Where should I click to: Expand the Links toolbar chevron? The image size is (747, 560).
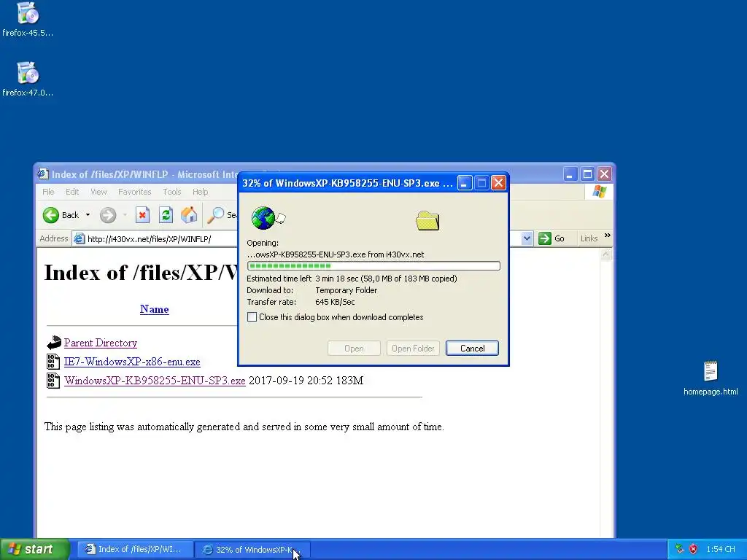607,236
